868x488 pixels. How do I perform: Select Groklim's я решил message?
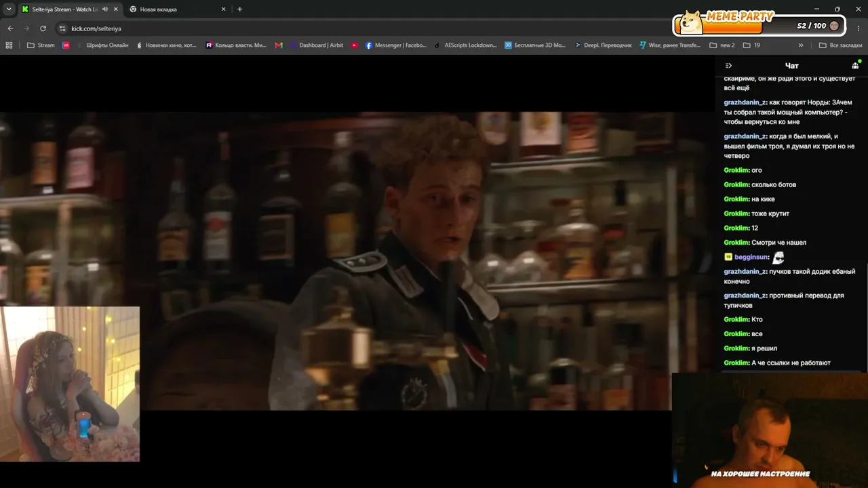(x=749, y=348)
